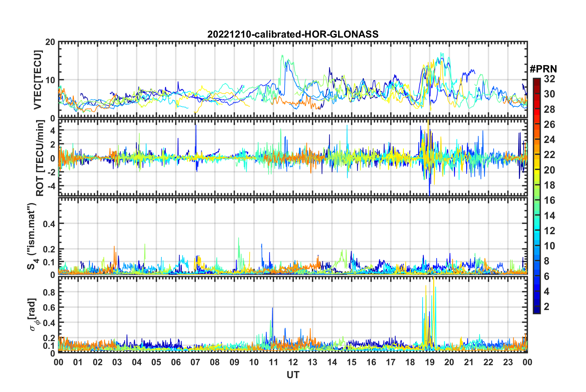Viewport: 586px width, 392px height.
Task: Click colorbar tick label 14
Action: pyautogui.click(x=549, y=216)
